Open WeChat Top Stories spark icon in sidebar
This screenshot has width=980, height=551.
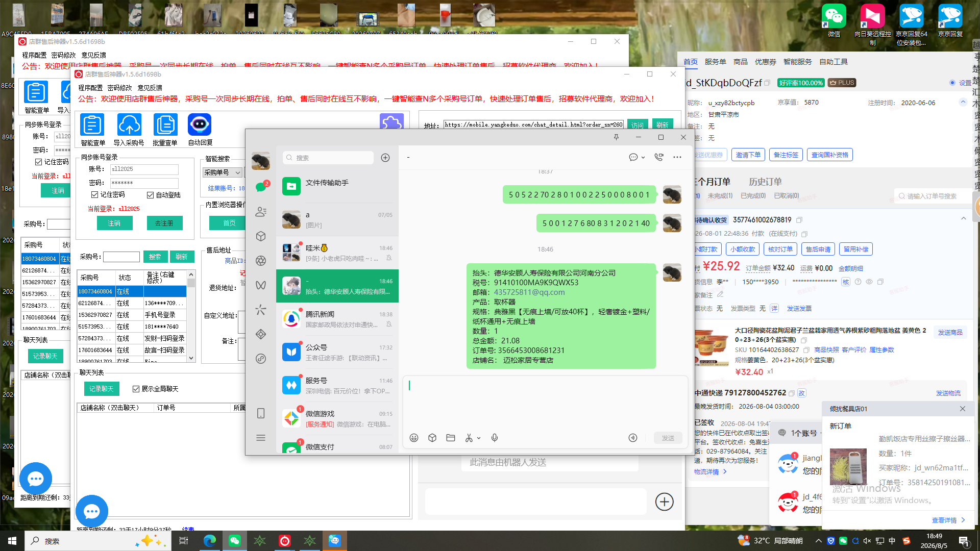tap(261, 310)
